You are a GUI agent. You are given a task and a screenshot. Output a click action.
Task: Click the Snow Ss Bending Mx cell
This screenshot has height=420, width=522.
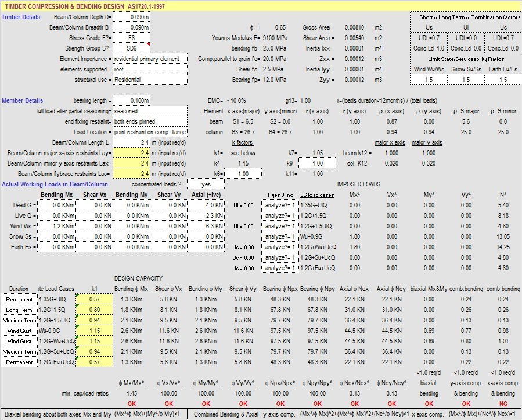(56, 236)
